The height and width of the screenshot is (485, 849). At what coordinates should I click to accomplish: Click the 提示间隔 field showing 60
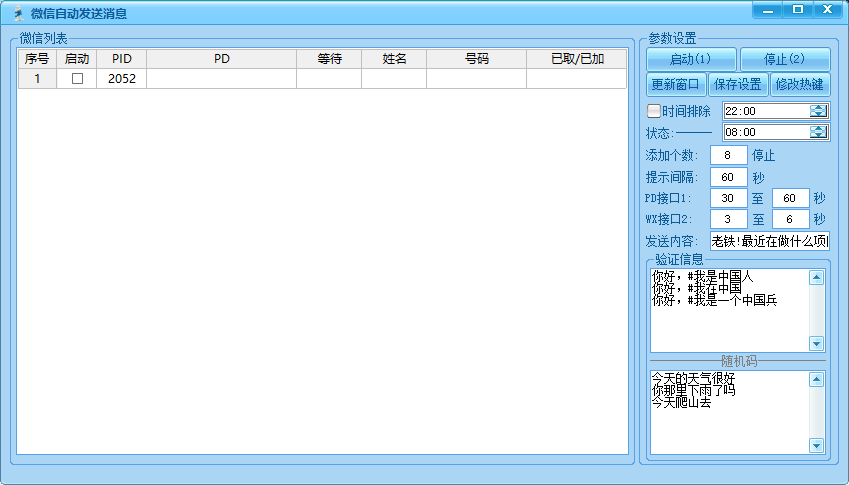tap(728, 177)
